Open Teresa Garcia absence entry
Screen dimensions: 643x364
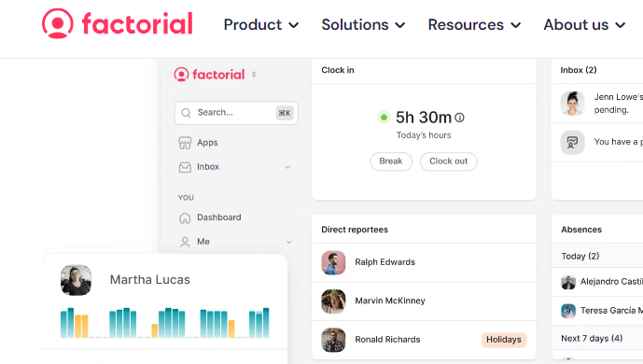pos(611,311)
